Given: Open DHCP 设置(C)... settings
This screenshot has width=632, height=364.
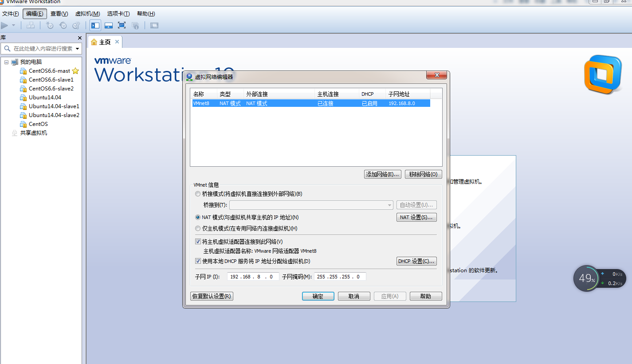Looking at the screenshot, I should click(416, 261).
